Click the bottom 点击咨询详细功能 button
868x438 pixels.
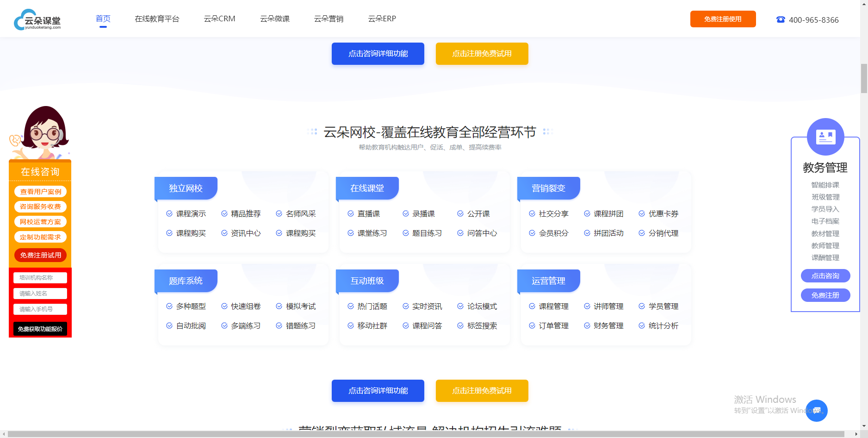tap(378, 391)
